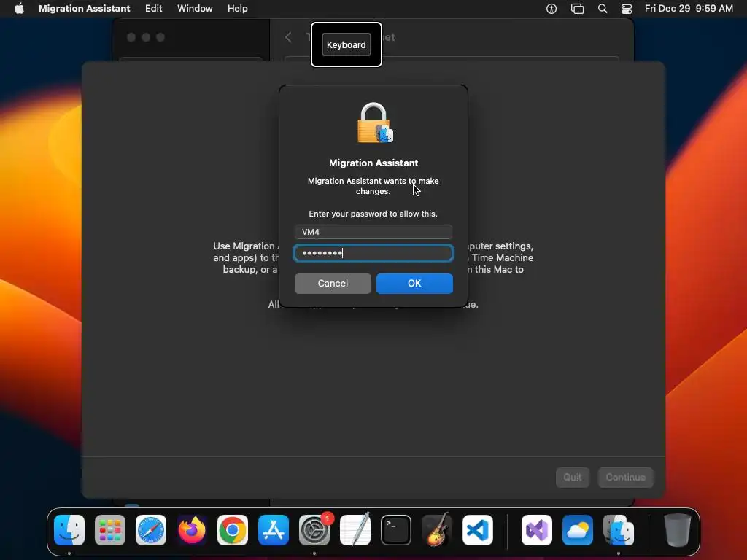Click the Stage Manager menu bar icon
Image resolution: width=747 pixels, height=560 pixels.
[578, 9]
